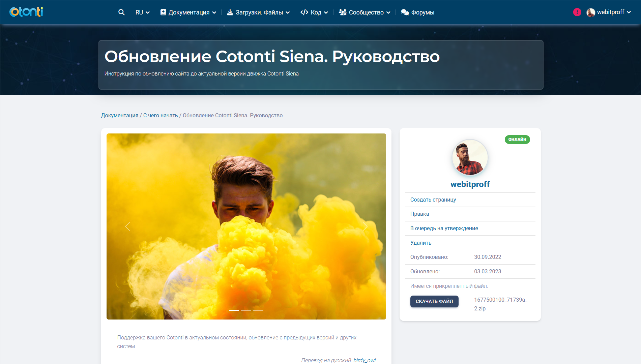Click the community people icon
The width and height of the screenshot is (641, 364).
click(x=343, y=12)
